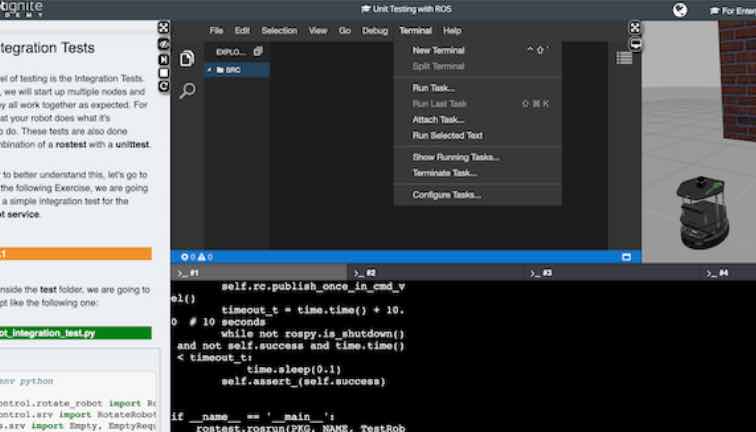Click the globe icon in top bar

point(680,10)
